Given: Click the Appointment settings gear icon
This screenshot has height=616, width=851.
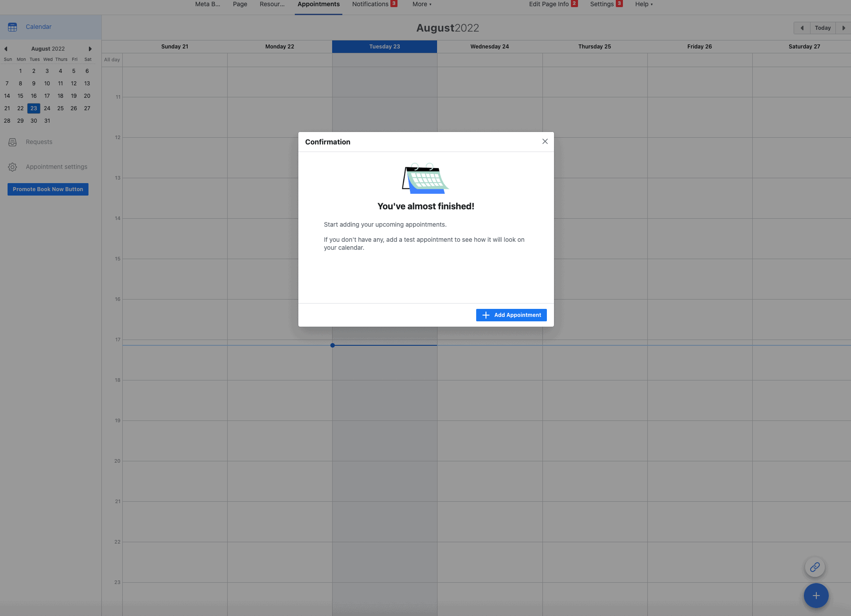Looking at the screenshot, I should tap(12, 167).
